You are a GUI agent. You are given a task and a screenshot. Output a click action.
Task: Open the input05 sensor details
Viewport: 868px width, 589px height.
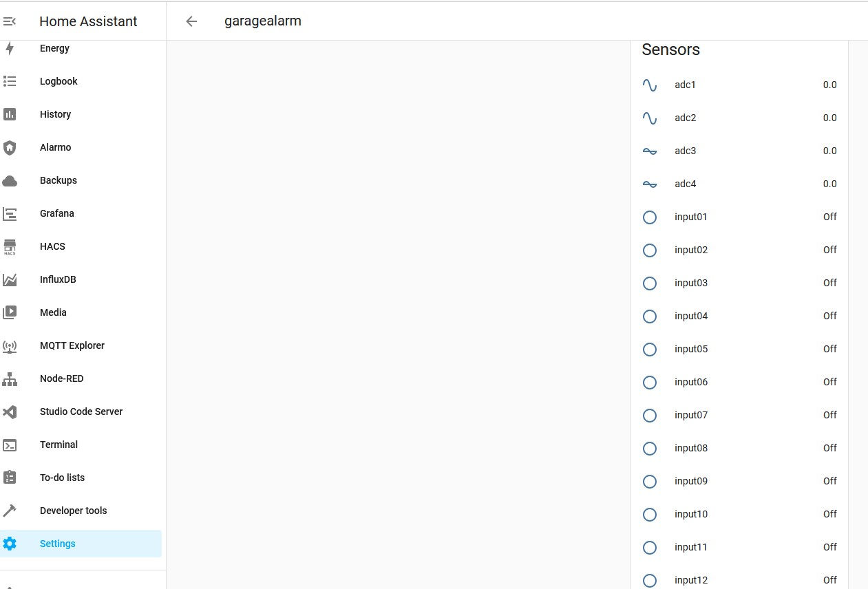690,349
